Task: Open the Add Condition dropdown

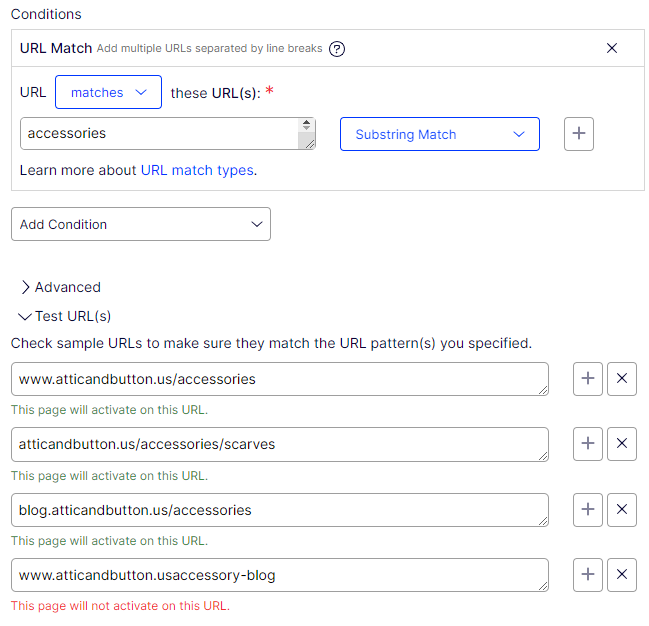Action: click(140, 224)
